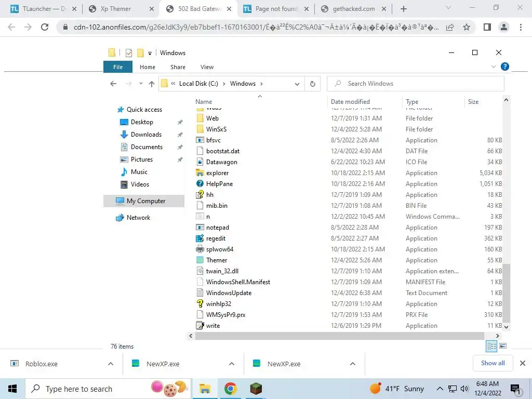The image size is (532, 399).
Task: Click the horizontal file list scrollbar
Action: (340, 336)
